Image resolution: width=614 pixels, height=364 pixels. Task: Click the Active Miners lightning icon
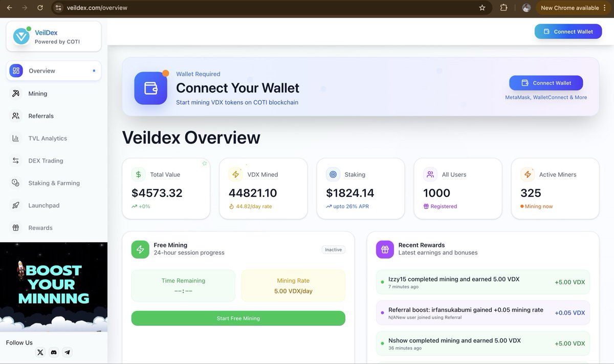(x=528, y=174)
